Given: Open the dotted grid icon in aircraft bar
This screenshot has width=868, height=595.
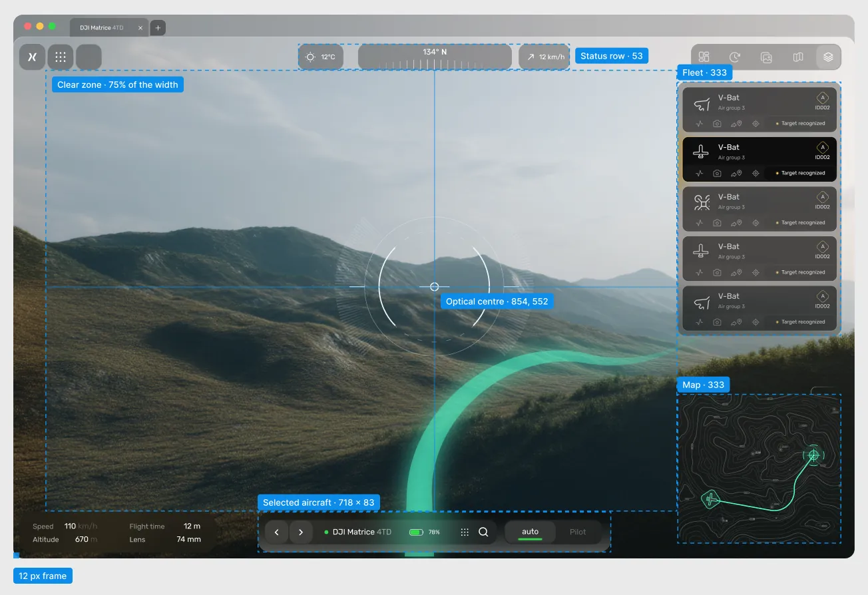Looking at the screenshot, I should pyautogui.click(x=465, y=532).
